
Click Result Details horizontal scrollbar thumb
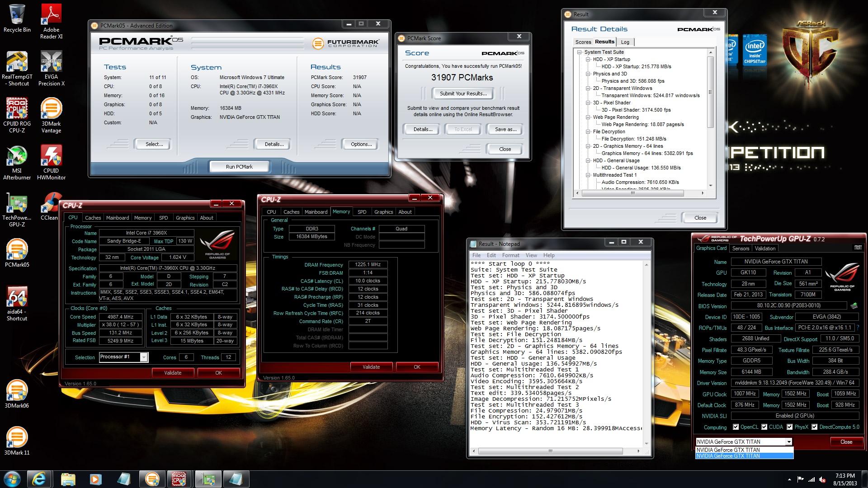tap(633, 193)
